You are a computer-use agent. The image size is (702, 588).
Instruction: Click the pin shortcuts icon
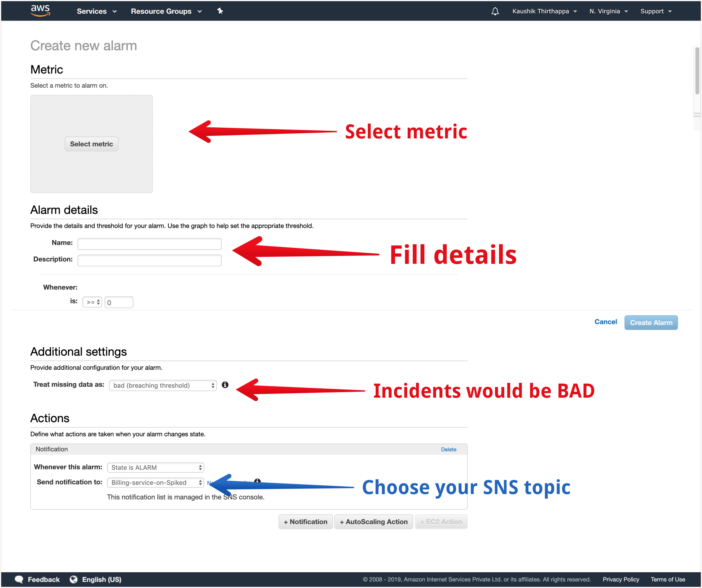pos(220,11)
